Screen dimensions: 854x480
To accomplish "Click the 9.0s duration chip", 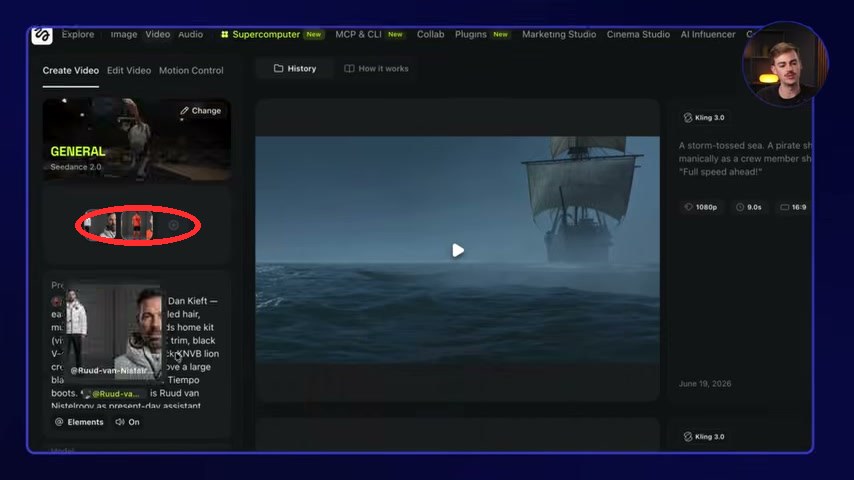I will [749, 207].
